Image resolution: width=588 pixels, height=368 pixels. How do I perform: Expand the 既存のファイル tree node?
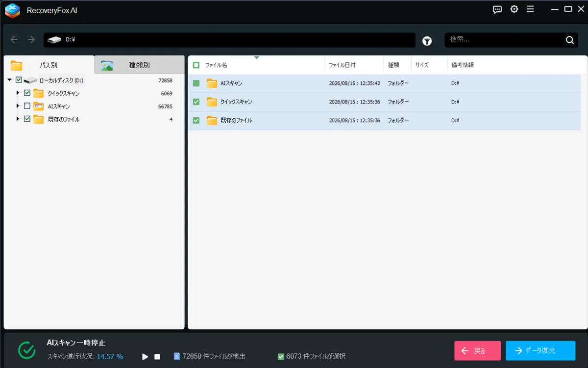[x=18, y=119]
